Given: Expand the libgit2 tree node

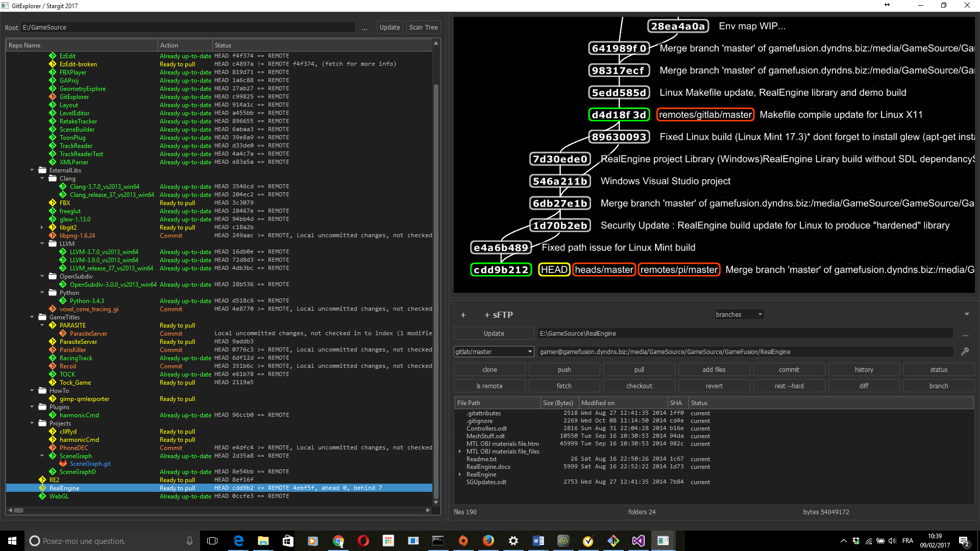Looking at the screenshot, I should 42,228.
